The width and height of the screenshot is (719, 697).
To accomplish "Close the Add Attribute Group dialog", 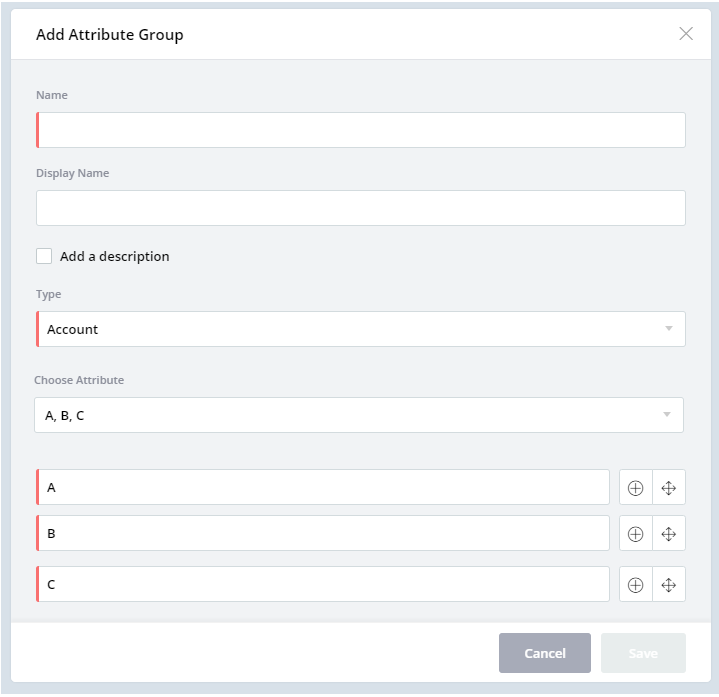I will point(686,34).
